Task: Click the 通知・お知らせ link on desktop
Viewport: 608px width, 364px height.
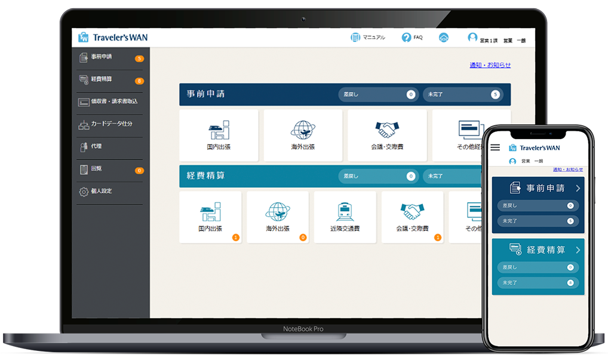Action: click(490, 65)
